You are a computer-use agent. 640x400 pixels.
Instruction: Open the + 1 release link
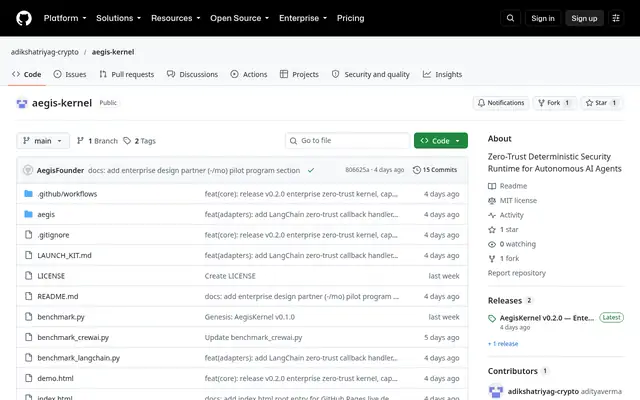[x=503, y=344]
